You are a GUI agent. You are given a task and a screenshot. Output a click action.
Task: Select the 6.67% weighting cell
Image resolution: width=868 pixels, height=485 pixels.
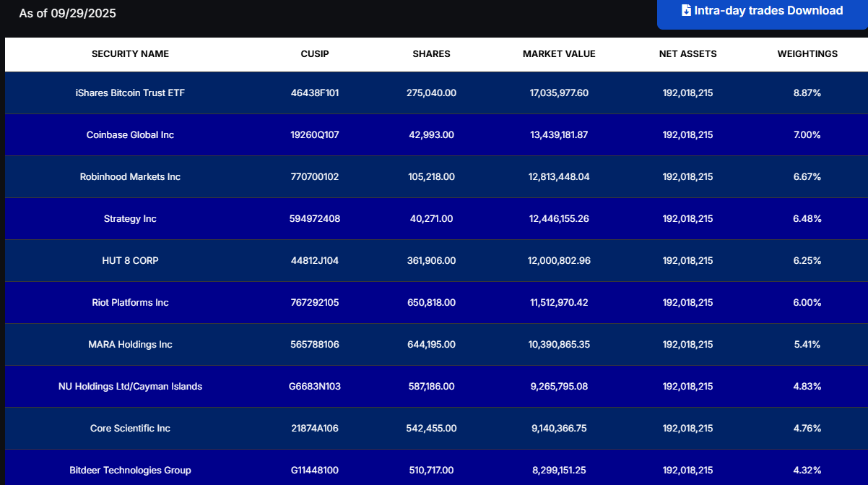[807, 177]
